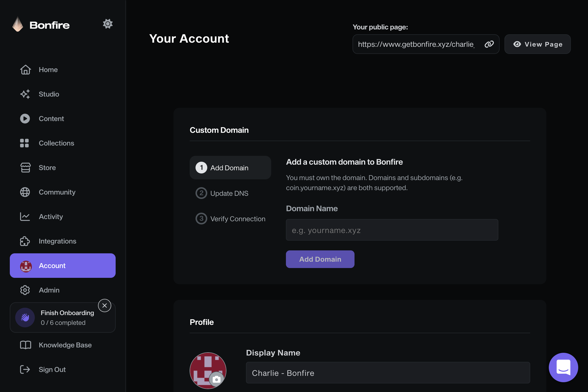This screenshot has width=588, height=392.
Task: Click the public page URL field
Action: click(426, 44)
